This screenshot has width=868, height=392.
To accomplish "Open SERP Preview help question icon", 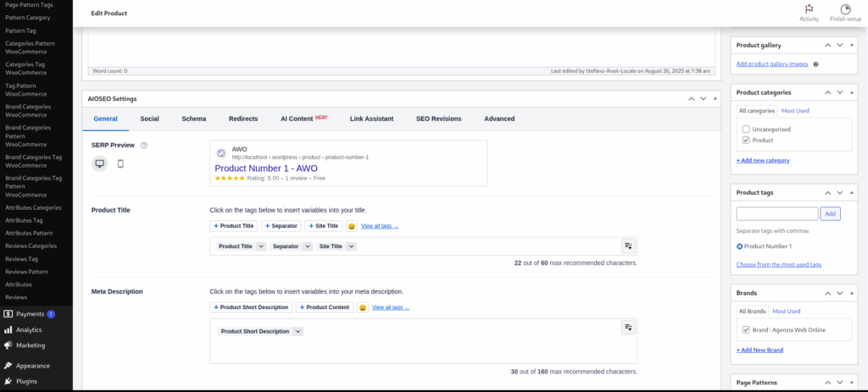I will [x=144, y=146].
